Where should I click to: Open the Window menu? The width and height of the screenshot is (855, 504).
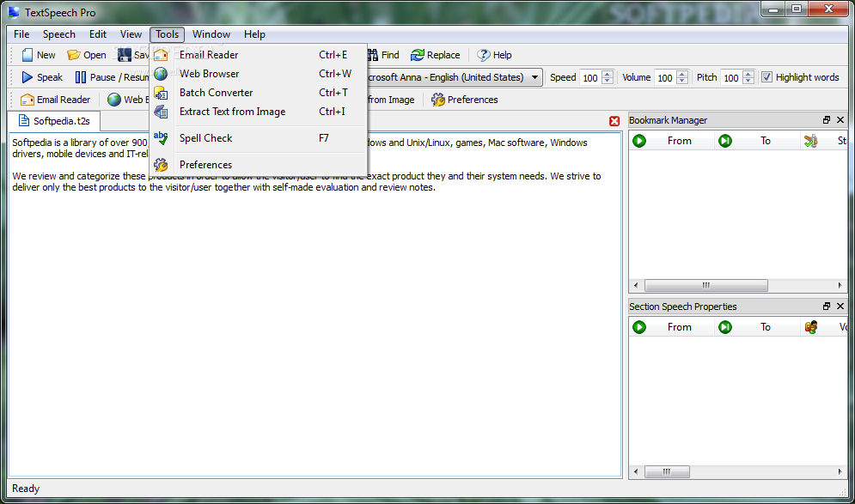[x=211, y=34]
